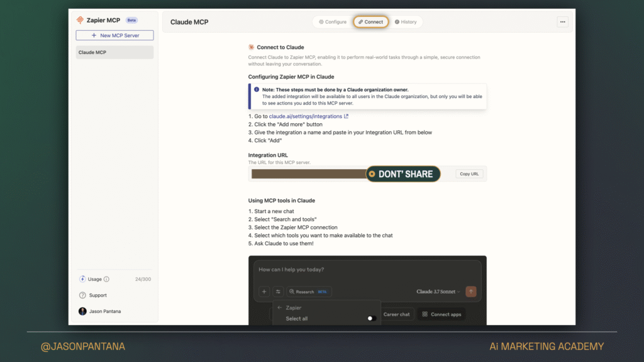Screen dimensions: 644x362
Task: Click the Beta badge beside Zapier MCP
Action: 131,20
